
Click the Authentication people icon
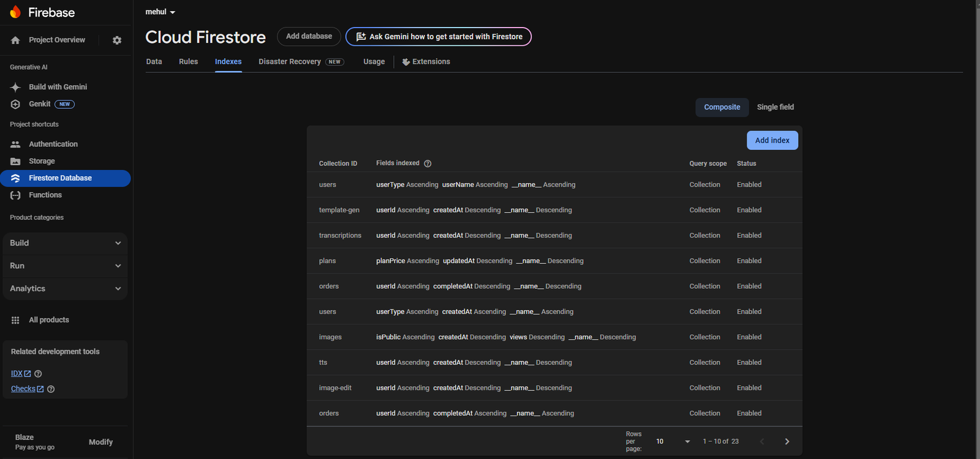click(15, 144)
